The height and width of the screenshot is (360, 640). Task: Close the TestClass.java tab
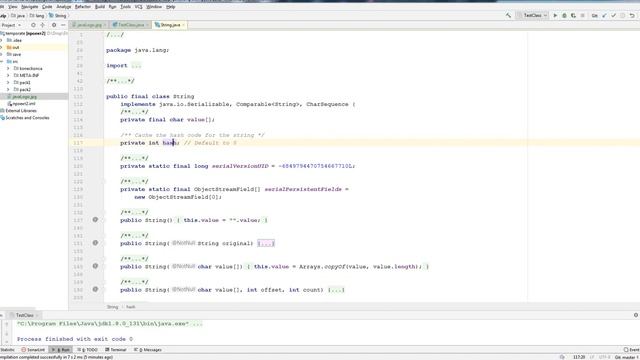(147, 25)
